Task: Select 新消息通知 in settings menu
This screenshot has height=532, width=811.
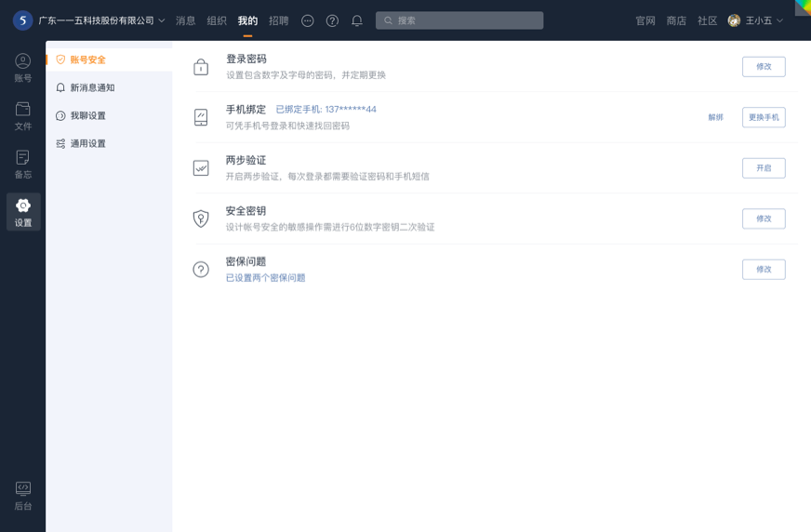Action: (92, 87)
